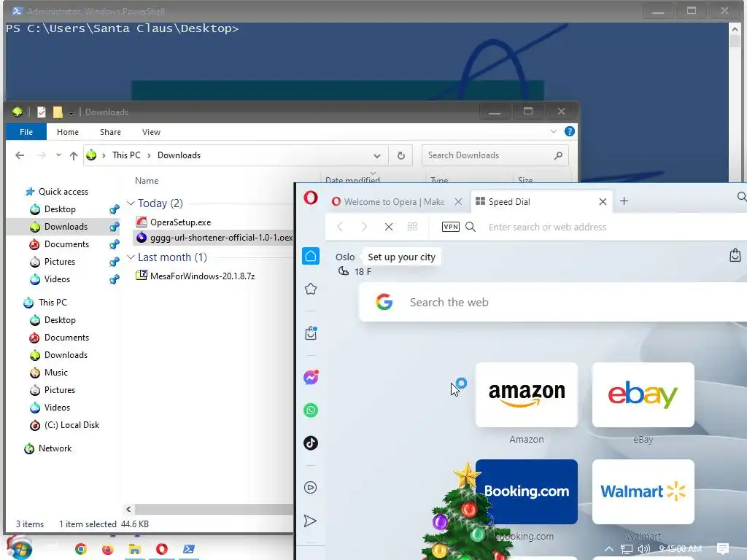Image resolution: width=747 pixels, height=560 pixels.
Task: Expand the Explorer ribbon chevron
Action: (x=553, y=131)
